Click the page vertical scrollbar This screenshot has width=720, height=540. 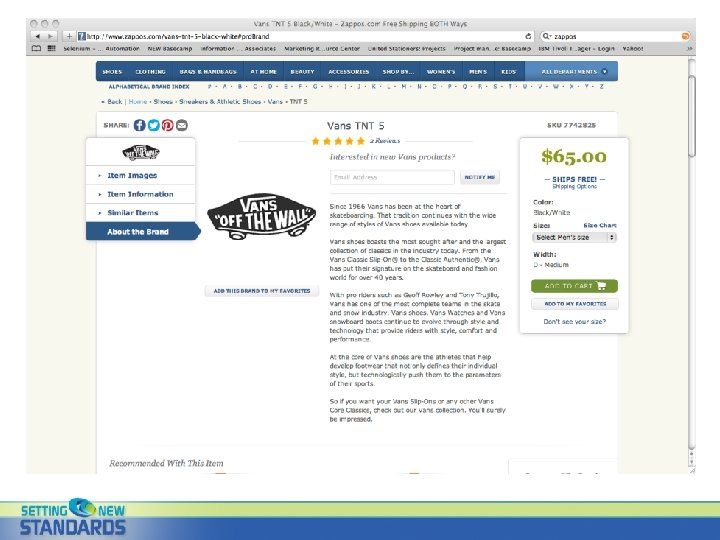692,257
